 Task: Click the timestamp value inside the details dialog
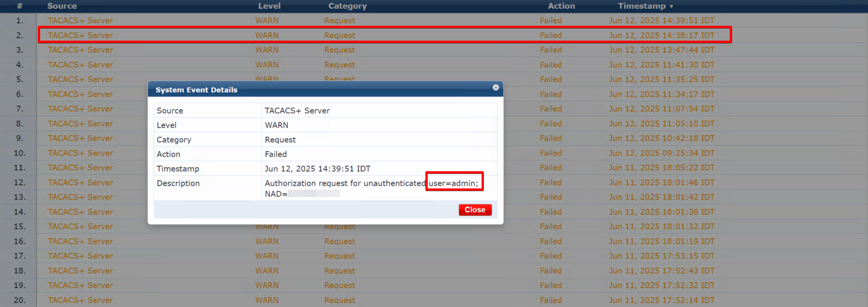318,169
